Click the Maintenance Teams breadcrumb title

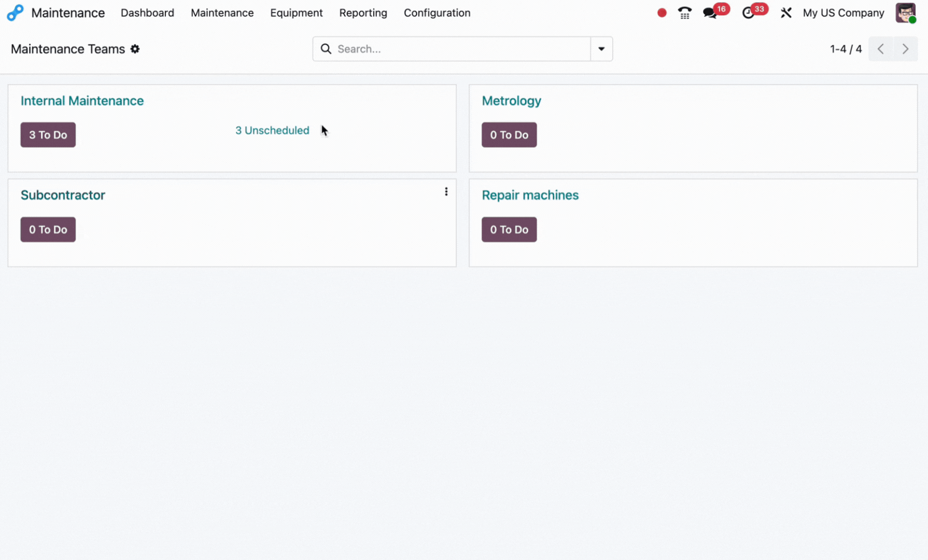68,49
